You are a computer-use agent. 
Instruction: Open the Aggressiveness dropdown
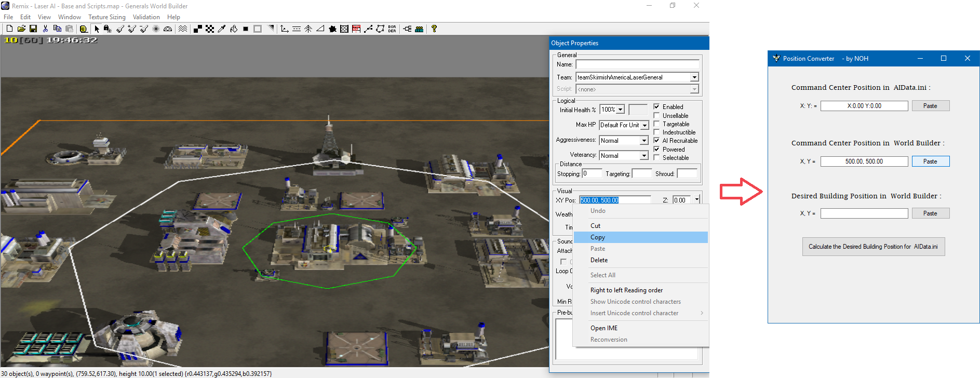(x=644, y=141)
